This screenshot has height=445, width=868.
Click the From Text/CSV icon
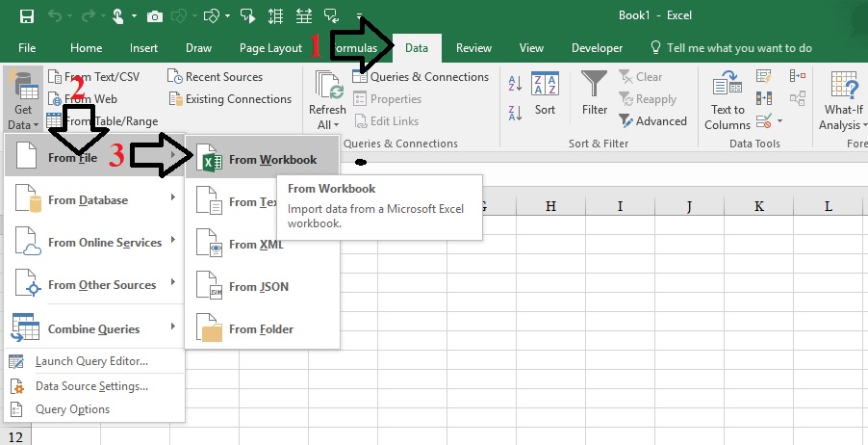click(x=55, y=76)
